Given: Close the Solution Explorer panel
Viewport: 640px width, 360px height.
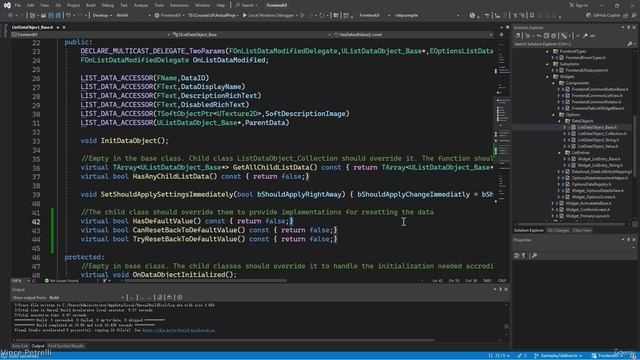Looking at the screenshot, I should 634,27.
